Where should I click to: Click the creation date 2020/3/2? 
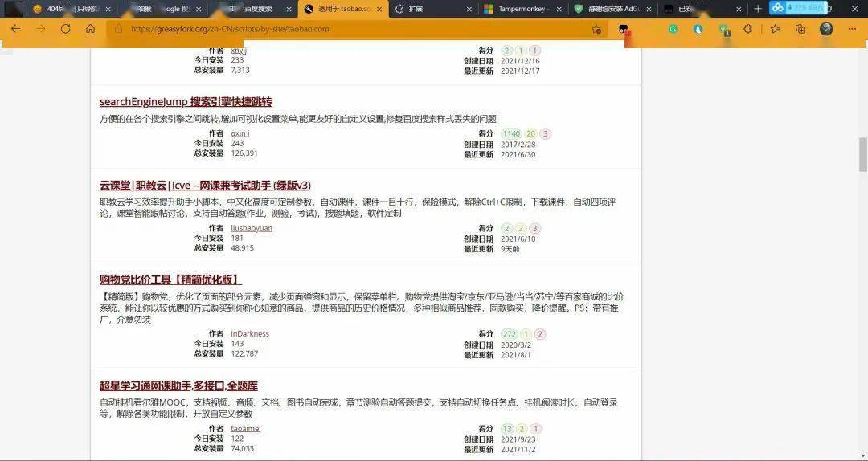[516, 345]
